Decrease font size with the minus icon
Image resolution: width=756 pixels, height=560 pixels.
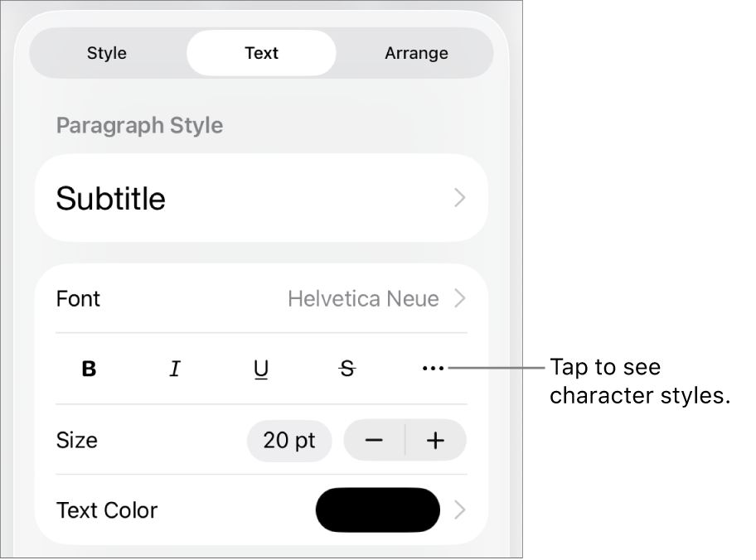tap(374, 441)
